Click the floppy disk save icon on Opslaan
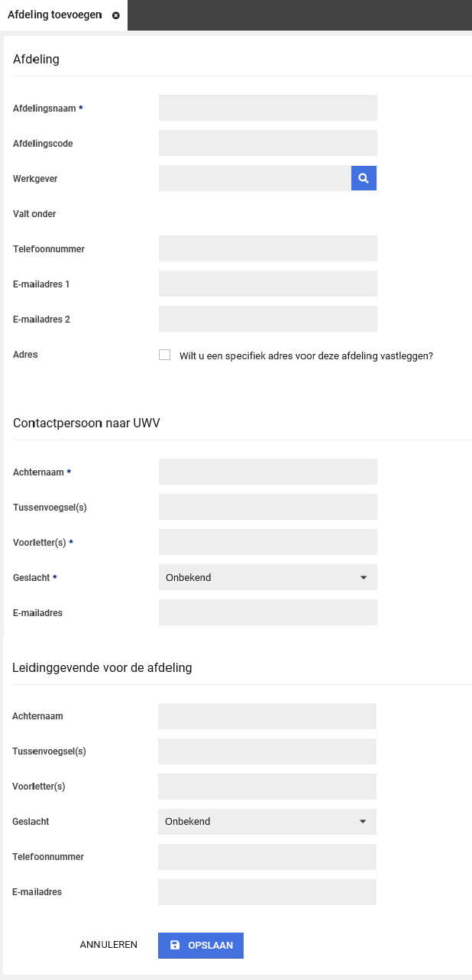The image size is (472, 980). (175, 945)
